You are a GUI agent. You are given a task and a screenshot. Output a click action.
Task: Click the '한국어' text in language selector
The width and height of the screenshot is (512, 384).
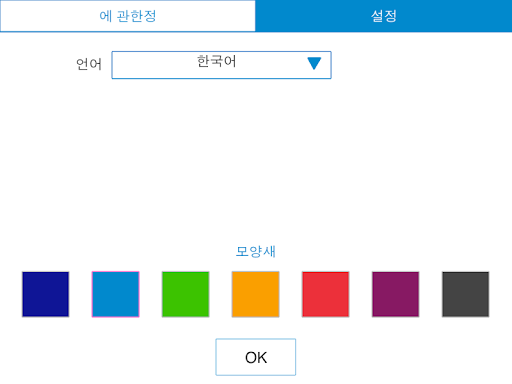pos(216,61)
